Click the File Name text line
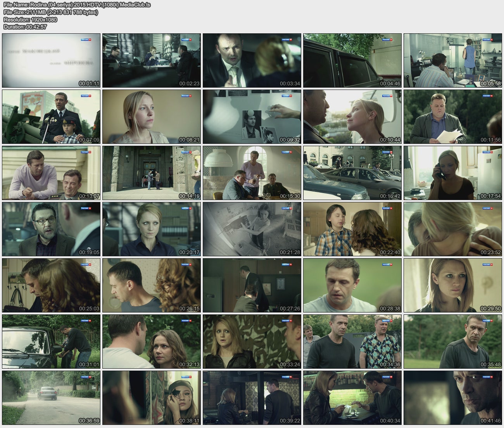Viewport: 504px width, 428px height. 77,5
